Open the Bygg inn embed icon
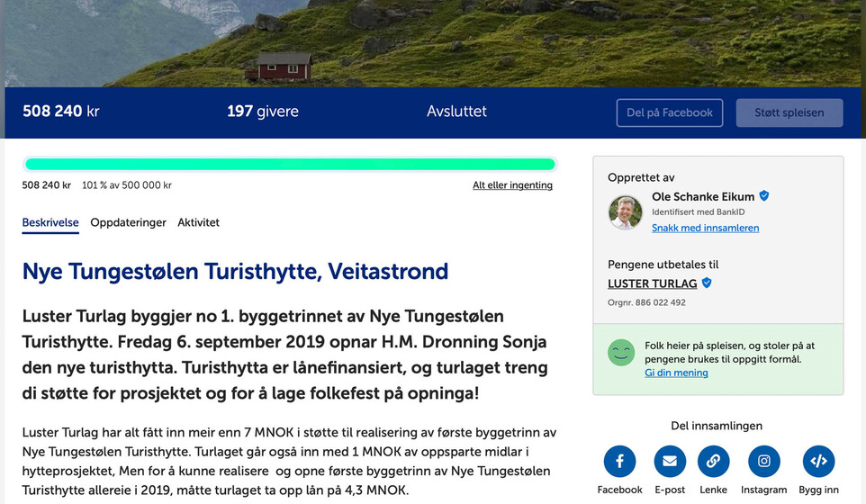The height and width of the screenshot is (504, 866). (x=818, y=461)
